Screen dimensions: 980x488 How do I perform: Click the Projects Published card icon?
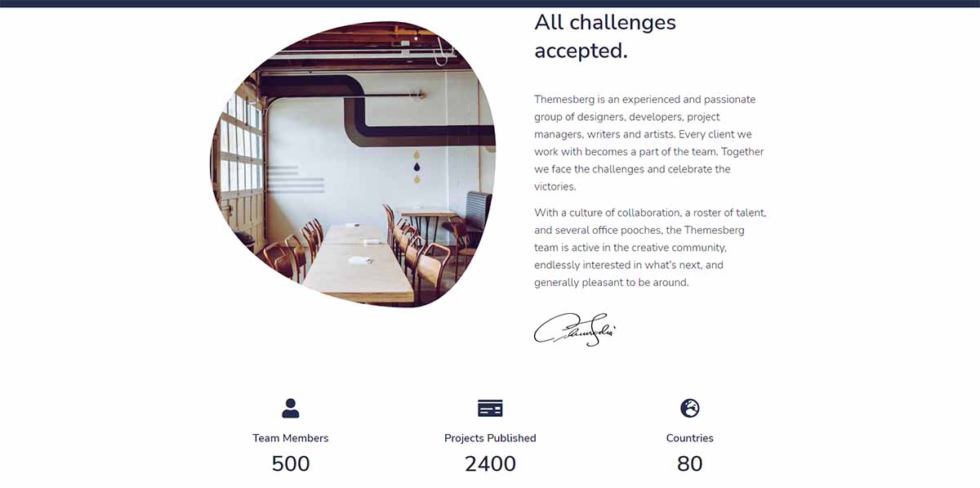click(x=490, y=408)
